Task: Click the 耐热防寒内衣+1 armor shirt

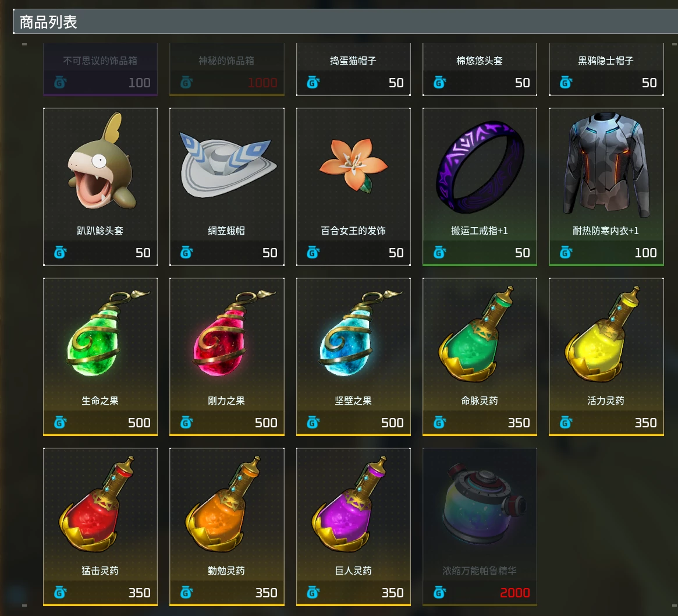Action: [x=606, y=186]
